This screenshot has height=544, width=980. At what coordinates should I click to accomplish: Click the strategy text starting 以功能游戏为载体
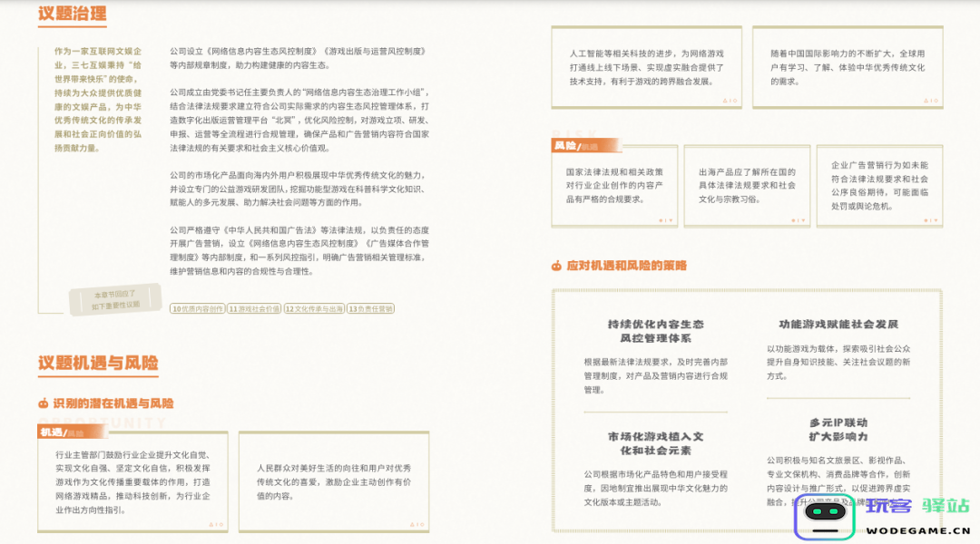(838, 363)
